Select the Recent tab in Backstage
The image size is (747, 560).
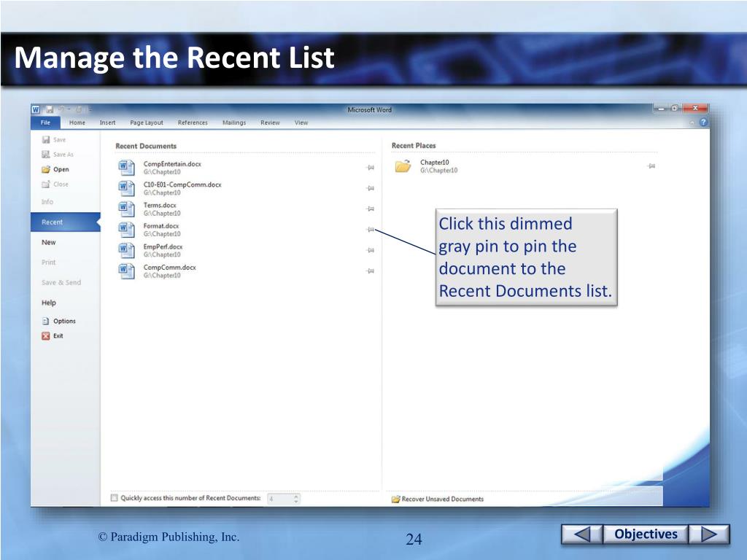click(x=65, y=222)
